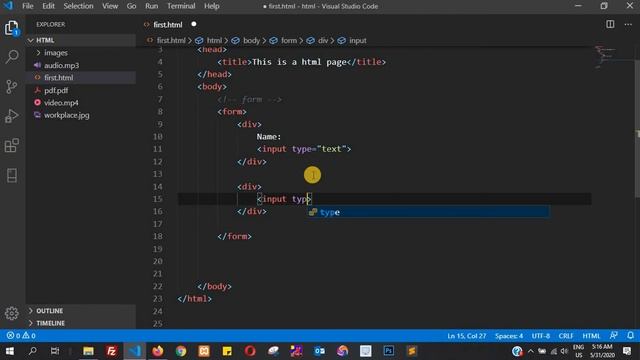Open the Source Control view
Screen dimensions: 640x360
12,86
